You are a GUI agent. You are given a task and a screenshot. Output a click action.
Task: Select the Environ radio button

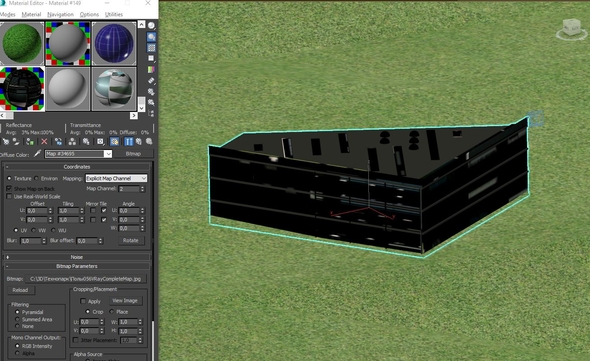coord(36,178)
